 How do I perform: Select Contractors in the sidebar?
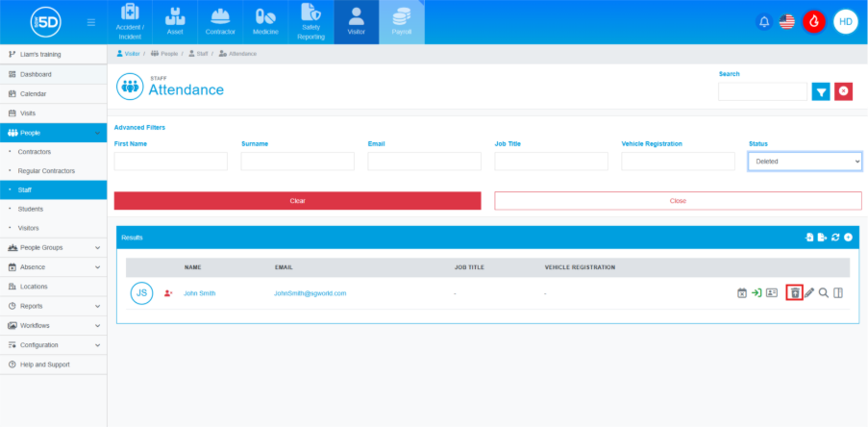35,152
